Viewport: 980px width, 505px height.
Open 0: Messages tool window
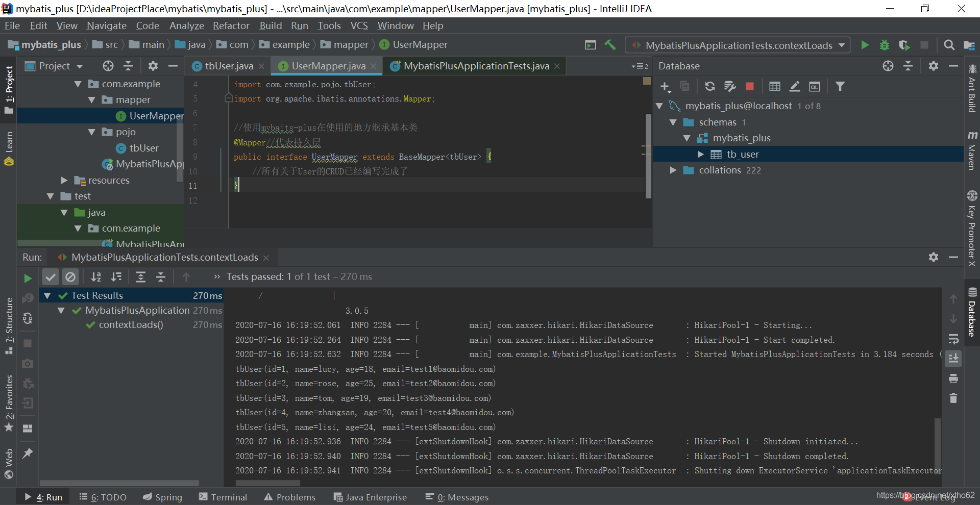[457, 497]
